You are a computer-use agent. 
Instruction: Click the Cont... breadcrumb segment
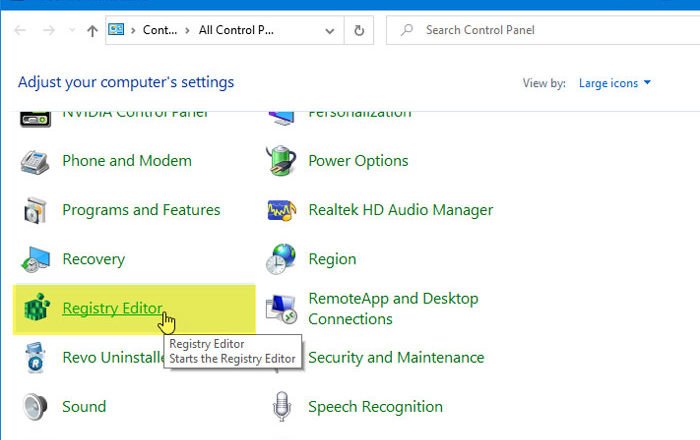pyautogui.click(x=160, y=30)
